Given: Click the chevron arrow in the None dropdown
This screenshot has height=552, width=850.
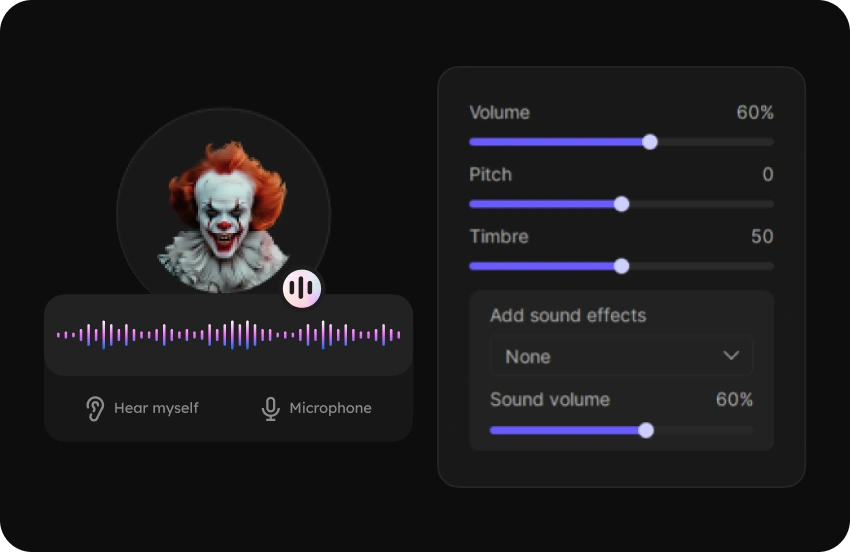Looking at the screenshot, I should pos(731,356).
